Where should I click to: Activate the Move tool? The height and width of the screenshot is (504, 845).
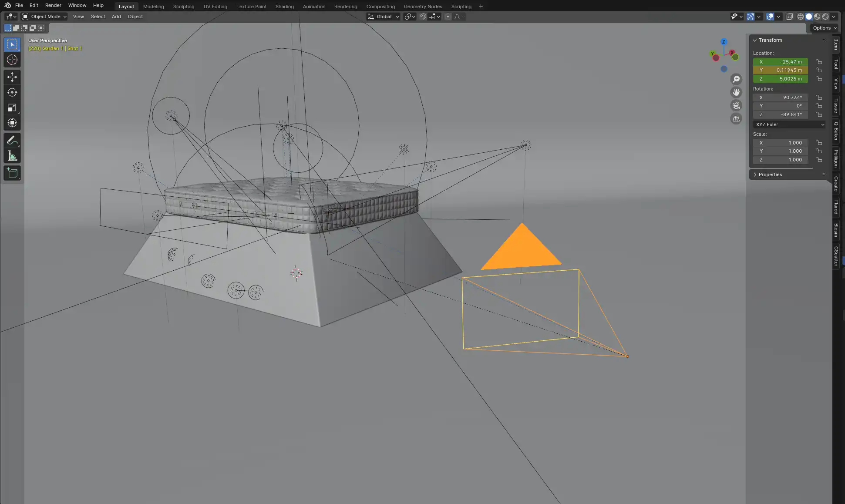(x=12, y=77)
